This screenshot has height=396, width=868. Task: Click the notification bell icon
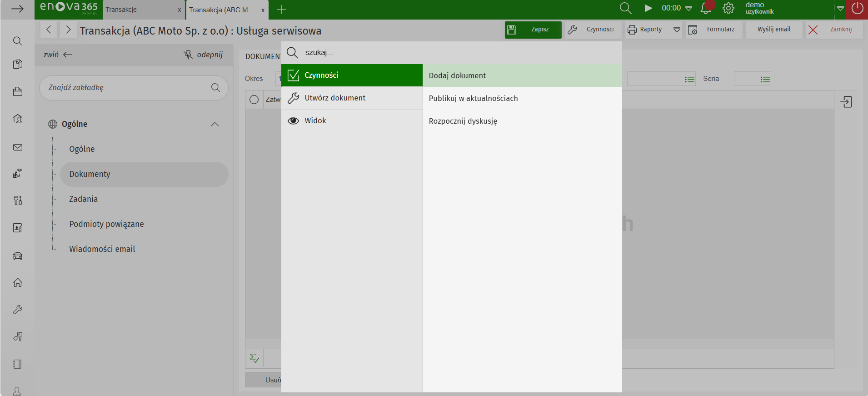tap(706, 9)
